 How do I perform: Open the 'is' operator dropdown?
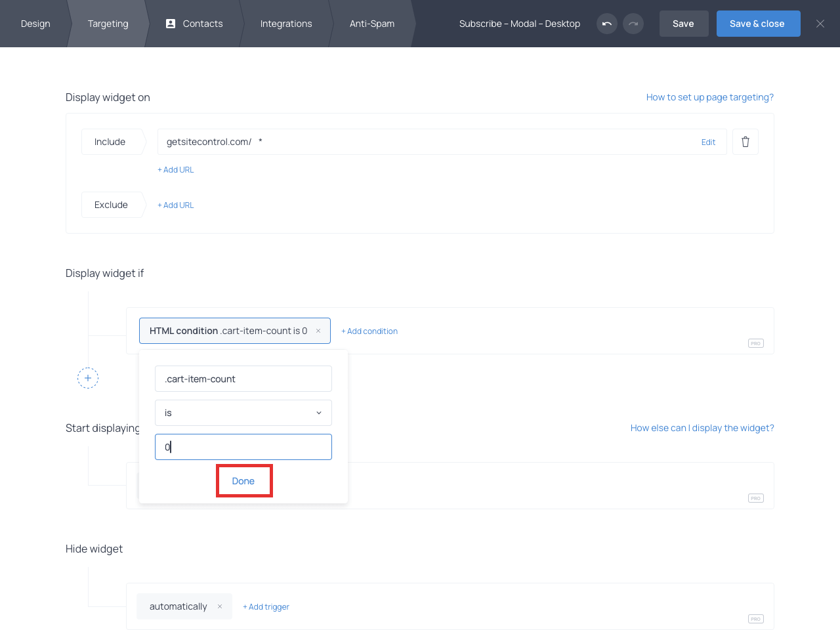coord(243,413)
